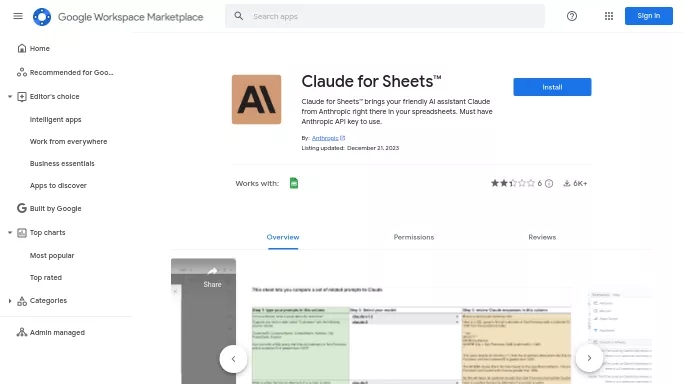This screenshot has height=384, width=683.
Task: Open the Anthropic developer link
Action: (328, 138)
